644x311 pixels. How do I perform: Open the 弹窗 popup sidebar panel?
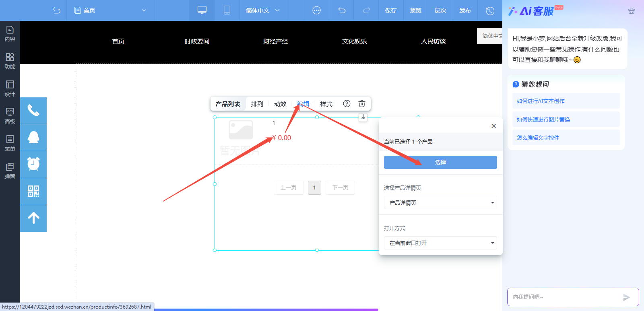tap(10, 171)
